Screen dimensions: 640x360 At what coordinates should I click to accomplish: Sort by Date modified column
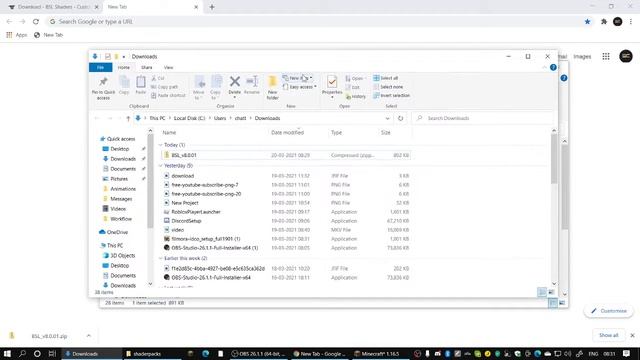click(287, 133)
